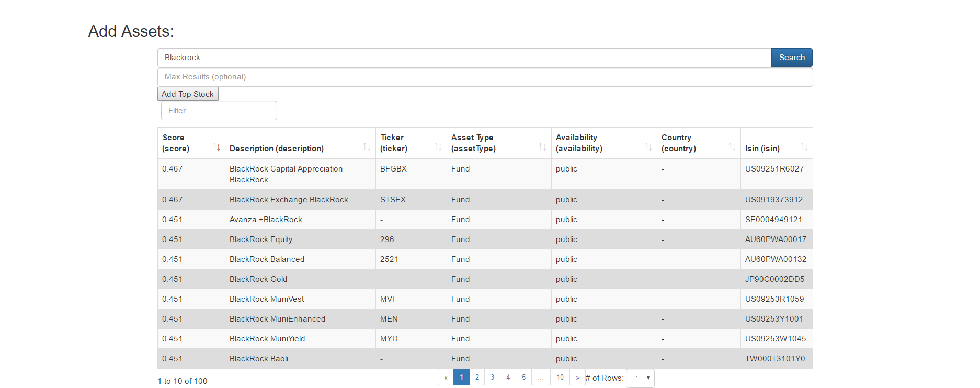Go to page 4

tap(508, 377)
